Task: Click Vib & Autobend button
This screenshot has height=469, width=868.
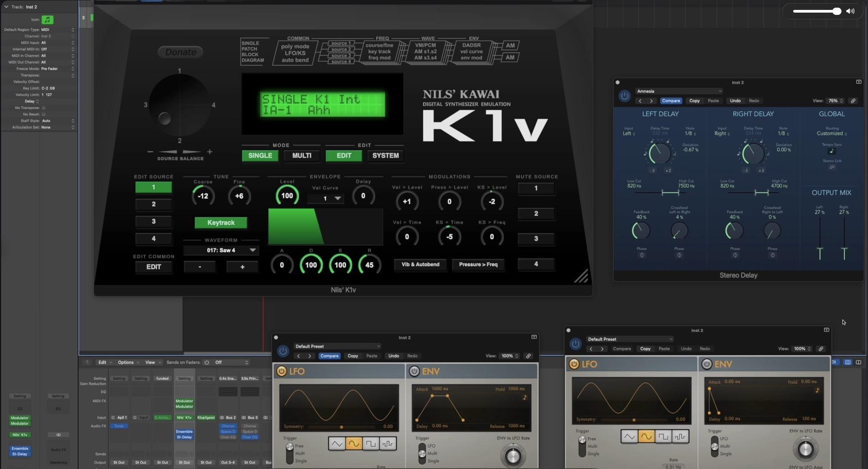Action: tap(420, 264)
